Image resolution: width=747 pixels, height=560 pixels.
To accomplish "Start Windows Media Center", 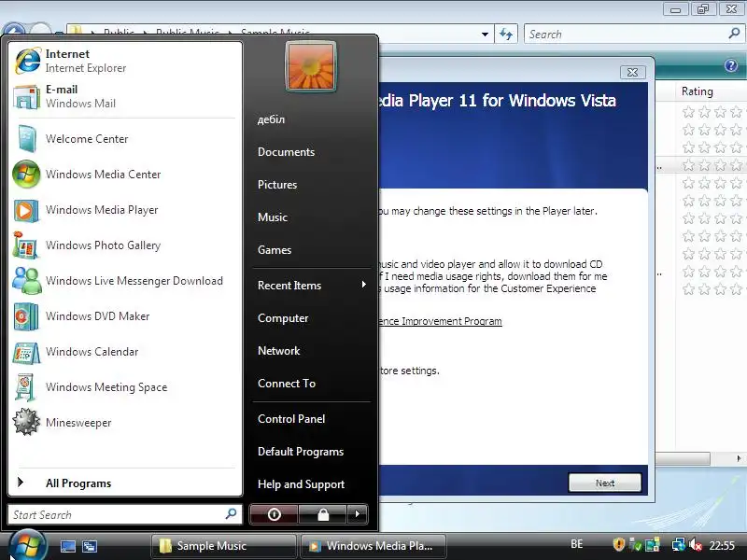I will (x=125, y=175).
